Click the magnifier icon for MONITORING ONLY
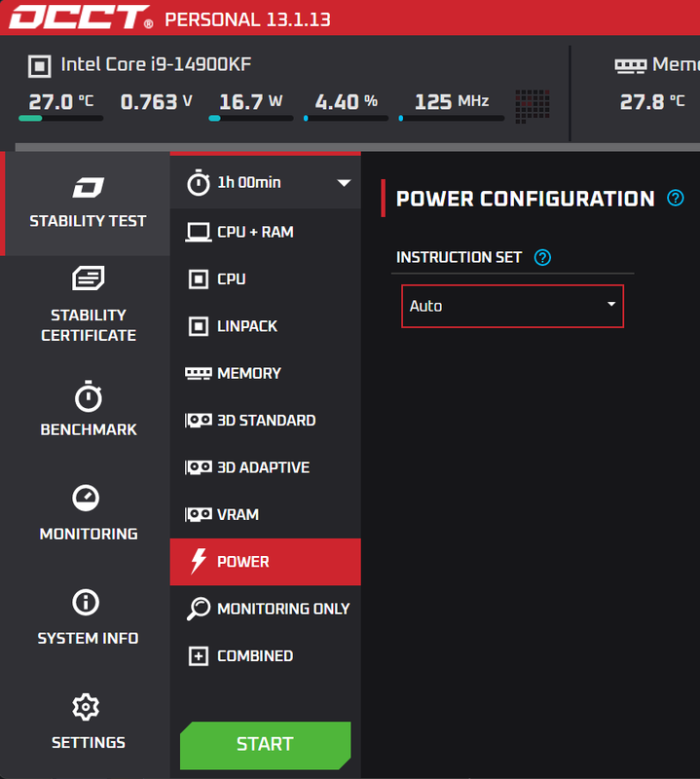The width and height of the screenshot is (700, 779). click(x=199, y=610)
